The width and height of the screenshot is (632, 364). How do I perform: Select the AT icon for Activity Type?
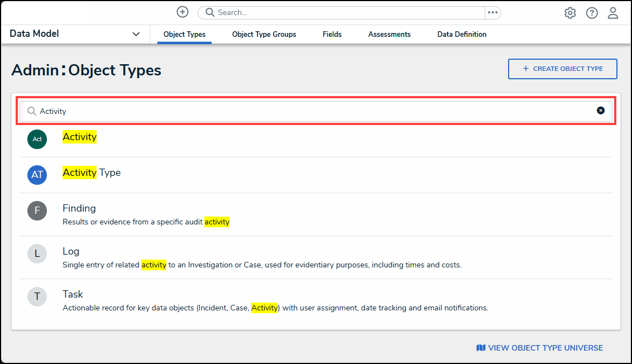pyautogui.click(x=37, y=175)
